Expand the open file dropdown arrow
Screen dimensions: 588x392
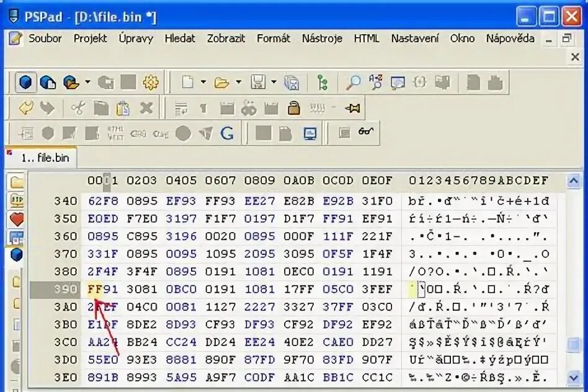pyautogui.click(x=239, y=82)
